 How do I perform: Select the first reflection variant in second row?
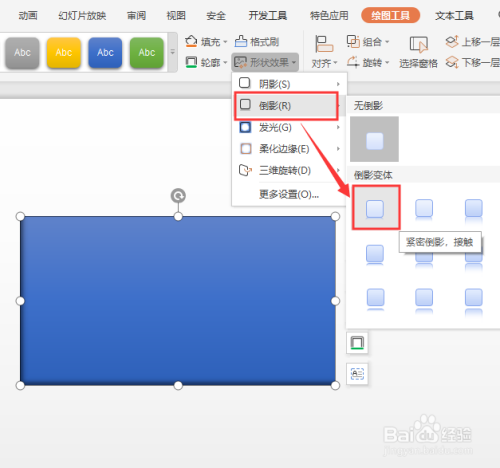point(375,255)
